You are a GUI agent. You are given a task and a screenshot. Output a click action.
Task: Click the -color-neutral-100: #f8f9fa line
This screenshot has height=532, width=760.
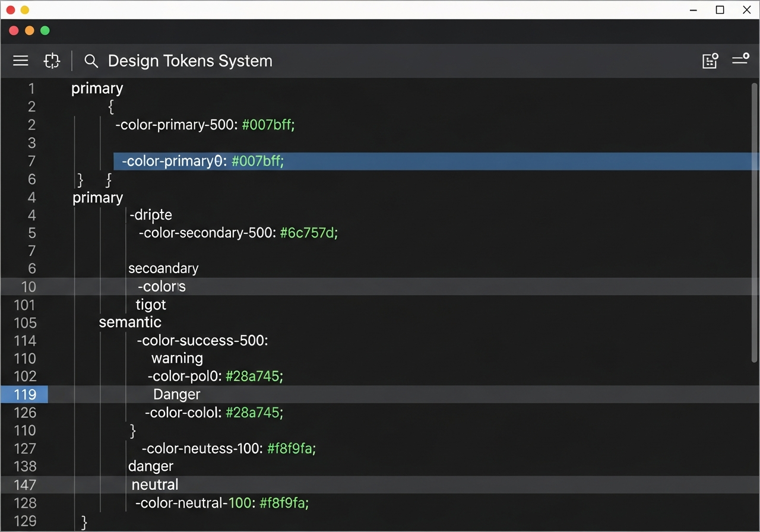tap(222, 503)
